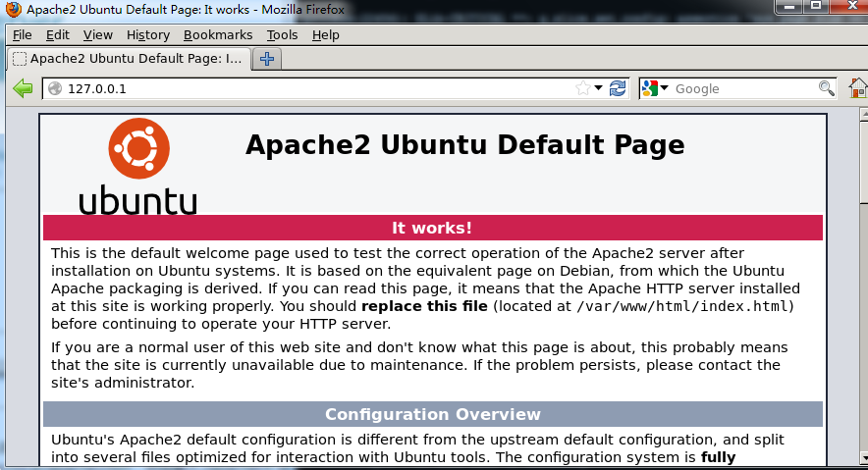Viewport: 868px width, 470px height.
Task: Click the text "site's administrator."
Action: point(123,383)
